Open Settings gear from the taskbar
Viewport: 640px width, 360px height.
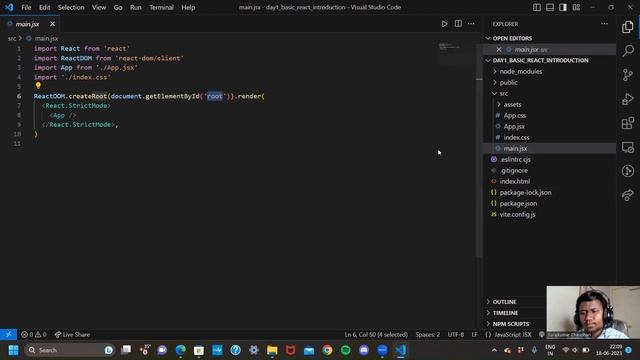tap(254, 350)
